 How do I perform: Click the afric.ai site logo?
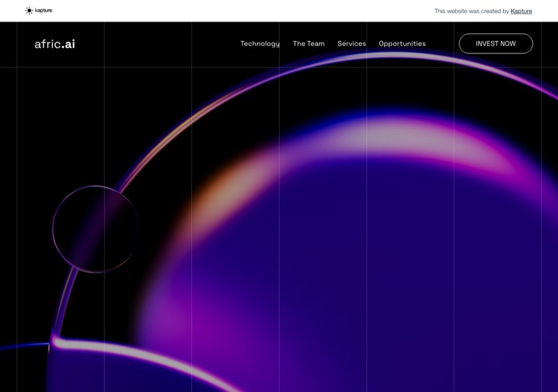coord(55,44)
